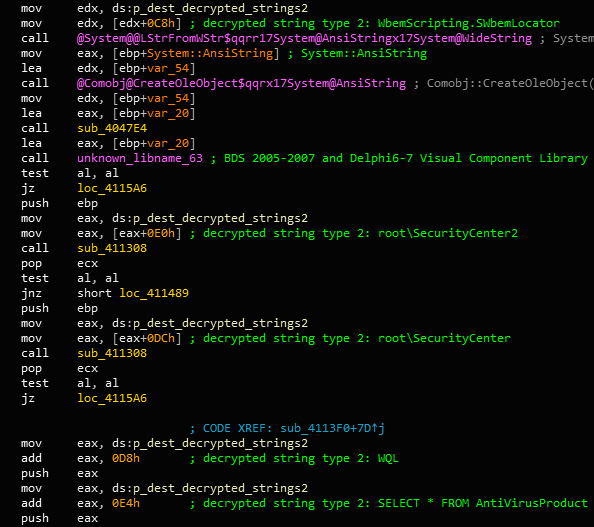Click the 0DCh offset operand
Image resolution: width=594 pixels, height=527 pixels.
tap(161, 338)
